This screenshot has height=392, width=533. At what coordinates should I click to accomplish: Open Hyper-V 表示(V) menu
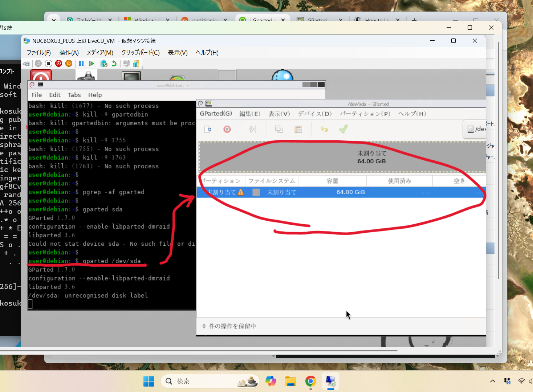[178, 53]
